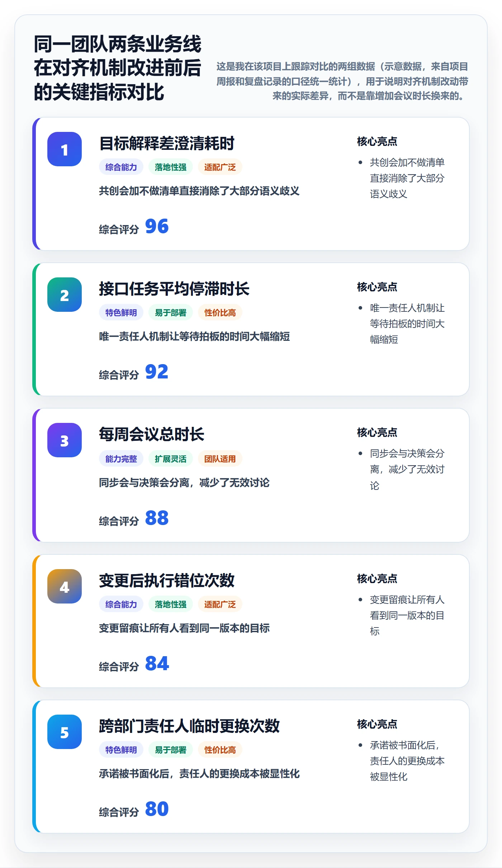This screenshot has height=868, width=502.
Task: Click description 同步会与决策会分离，减少了无效讨论
Action: tap(184, 483)
